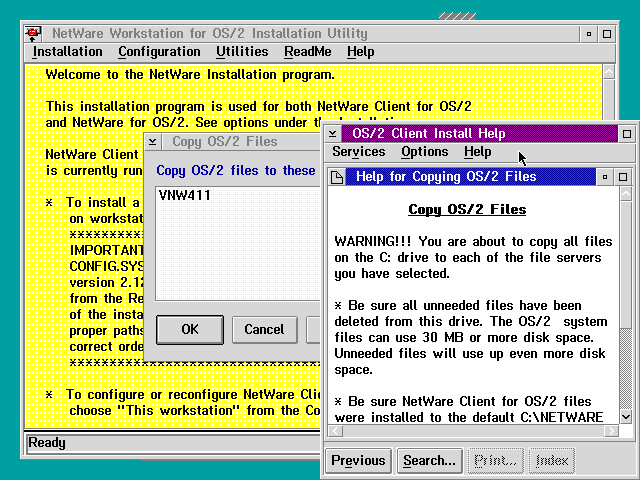
Task: Click the Search... button in help window
Action: tap(429, 460)
